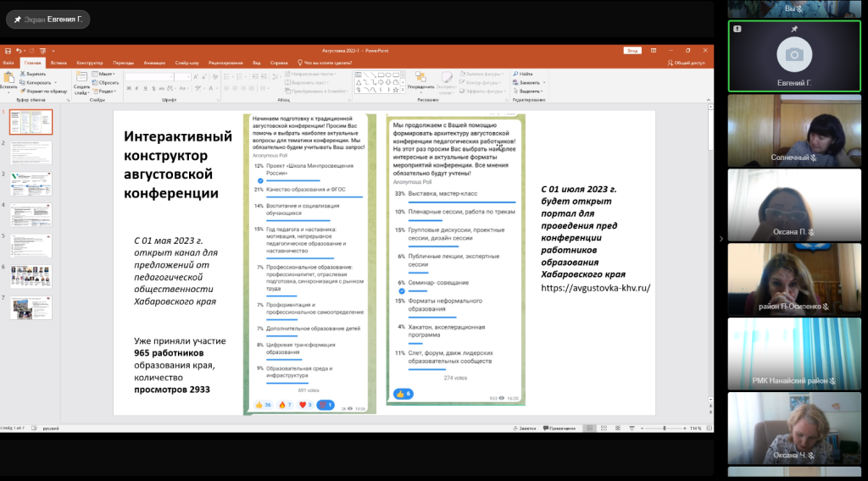Image resolution: width=868 pixels, height=481 pixels.
Task: Open the font size combo box
Action: 183,77
